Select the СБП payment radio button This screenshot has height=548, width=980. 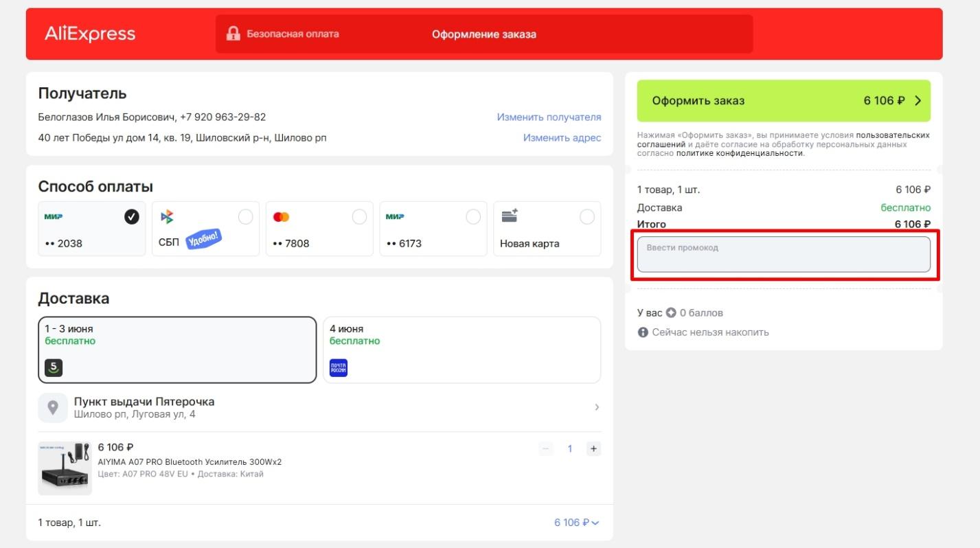tap(245, 217)
